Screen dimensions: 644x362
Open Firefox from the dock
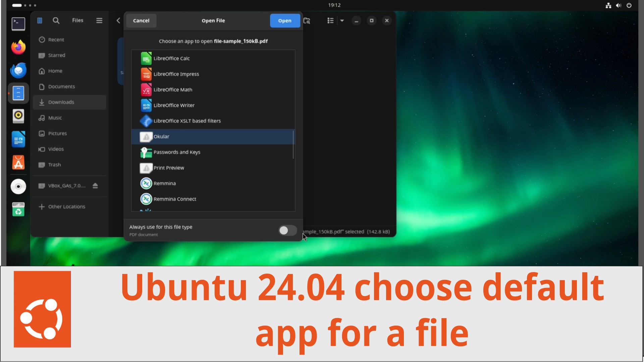(x=18, y=47)
